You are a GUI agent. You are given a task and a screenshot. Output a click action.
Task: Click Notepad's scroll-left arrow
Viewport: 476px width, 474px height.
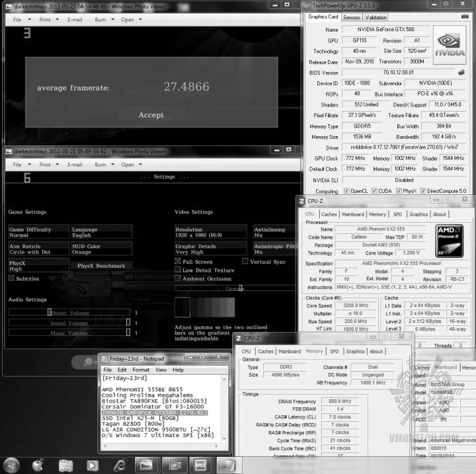[105, 446]
